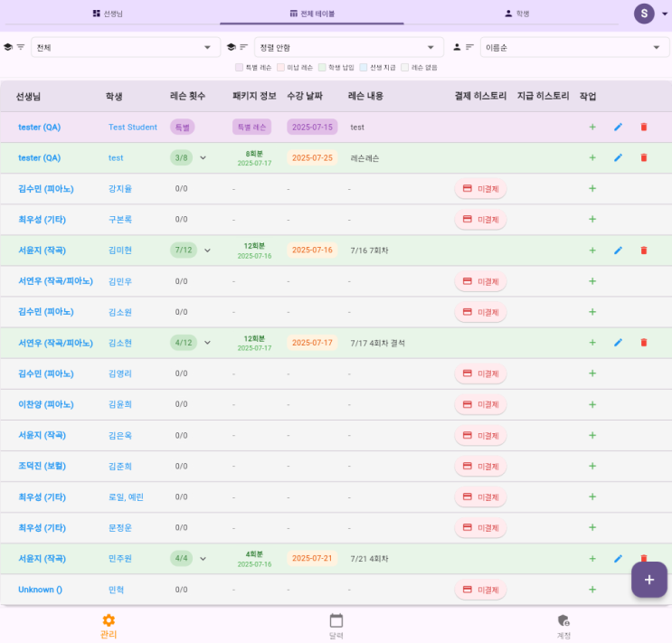Viewport: 672px width, 643px height.
Task: Open student link 김소현
Action: [x=120, y=343]
